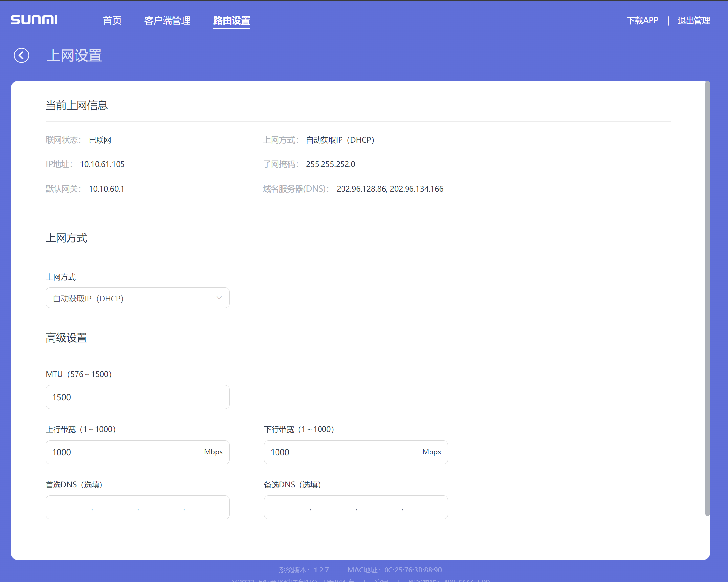Click first octet of 备选DNS
728x582 pixels.
[288, 508]
